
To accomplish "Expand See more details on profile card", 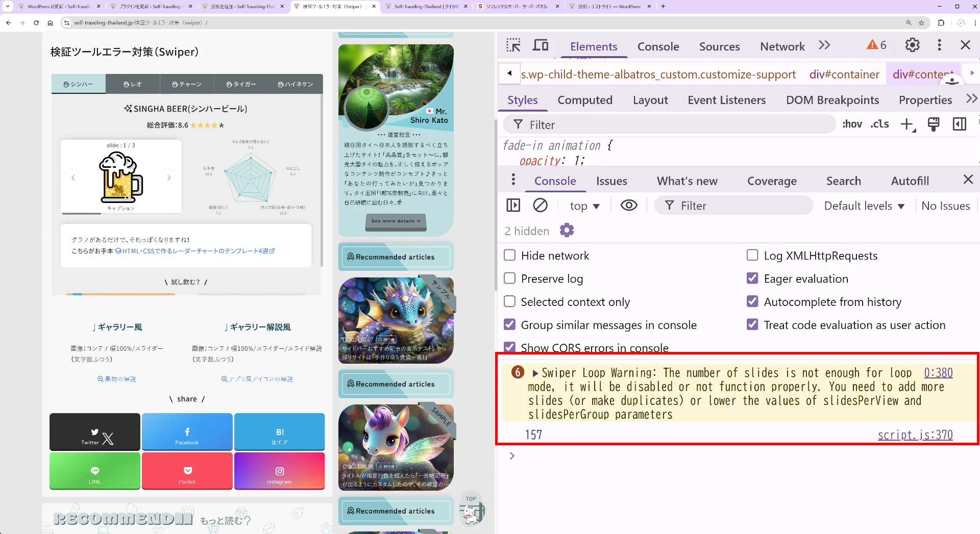I will tap(396, 221).
